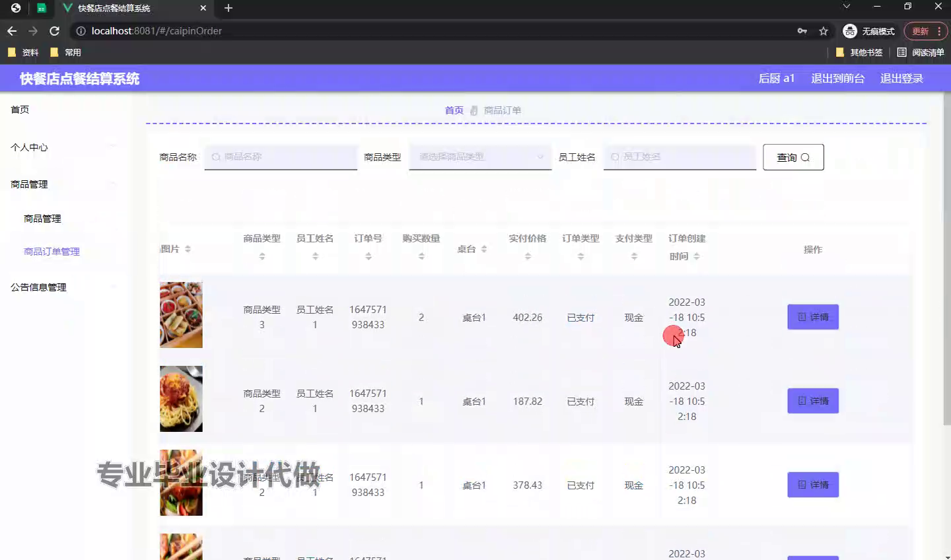
Task: Open the 资料 bookmarks folder
Action: pos(23,52)
